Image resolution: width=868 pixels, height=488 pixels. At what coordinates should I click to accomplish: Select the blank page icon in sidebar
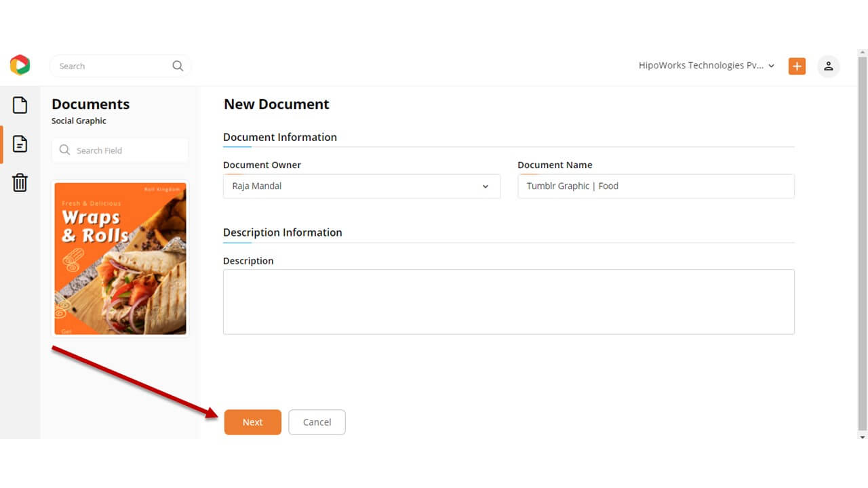coord(20,105)
